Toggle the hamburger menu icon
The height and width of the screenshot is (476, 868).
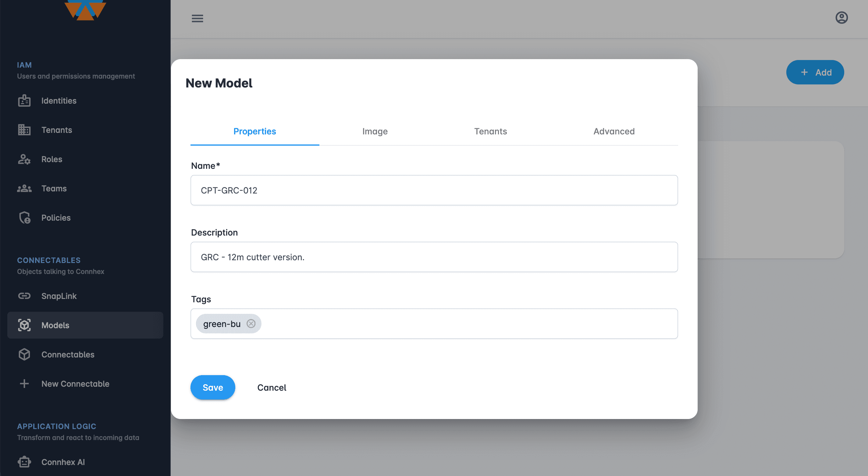[x=197, y=19]
